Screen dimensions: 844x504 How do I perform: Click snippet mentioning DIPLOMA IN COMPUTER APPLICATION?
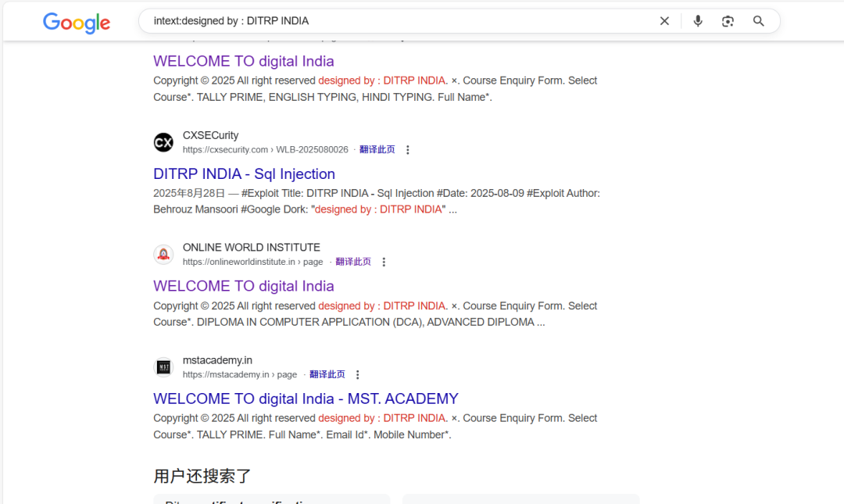[x=375, y=314]
